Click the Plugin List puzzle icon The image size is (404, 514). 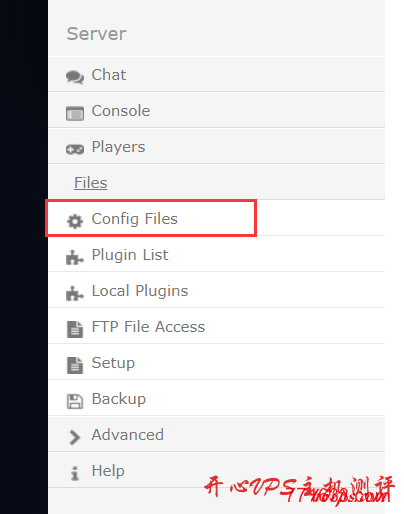[x=75, y=257]
